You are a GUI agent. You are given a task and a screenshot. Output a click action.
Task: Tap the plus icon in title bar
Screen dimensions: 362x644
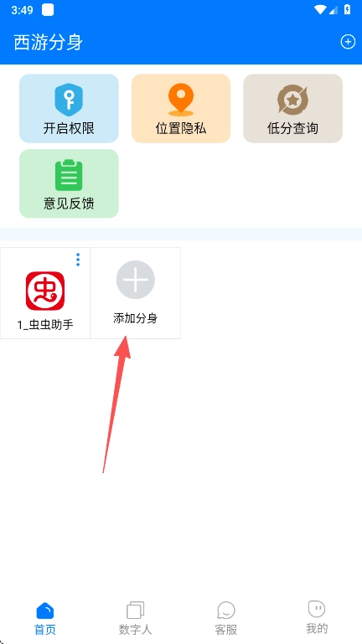tap(348, 42)
